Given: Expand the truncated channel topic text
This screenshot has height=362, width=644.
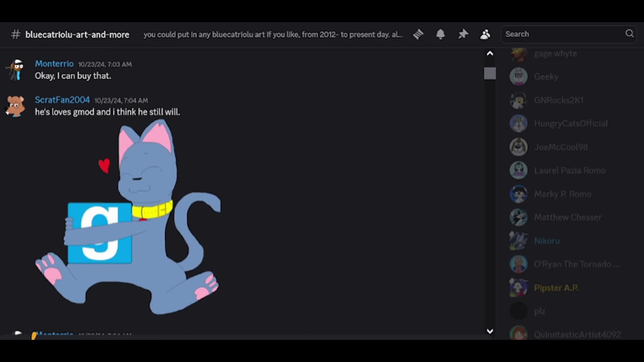Looking at the screenshot, I should click(x=273, y=35).
